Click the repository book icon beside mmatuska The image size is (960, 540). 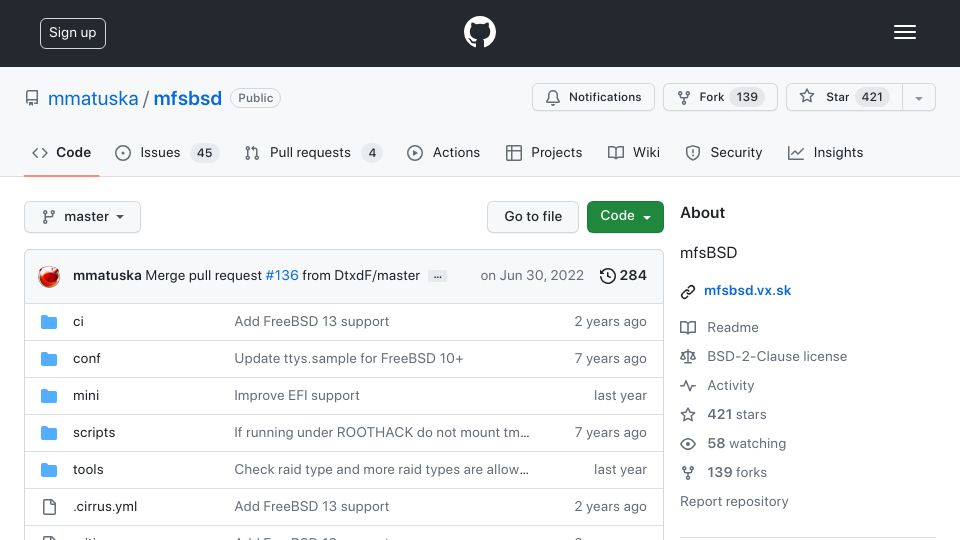point(32,98)
